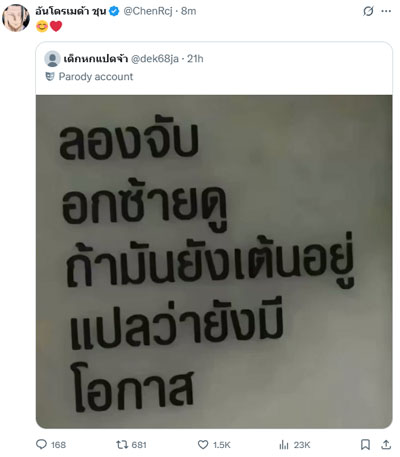Open the quoted Thai text image
Viewport: 400px width, 457px height.
click(214, 262)
